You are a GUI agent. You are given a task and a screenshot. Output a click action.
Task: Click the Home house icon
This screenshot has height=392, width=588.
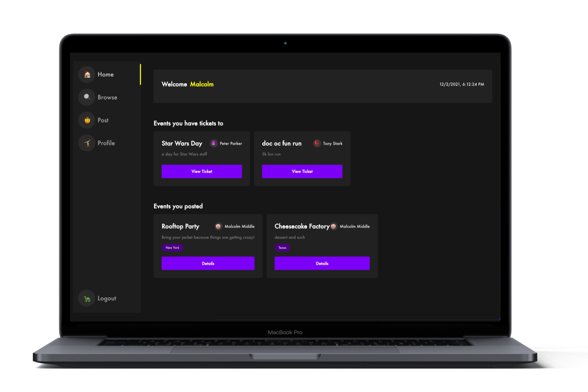[x=87, y=74]
